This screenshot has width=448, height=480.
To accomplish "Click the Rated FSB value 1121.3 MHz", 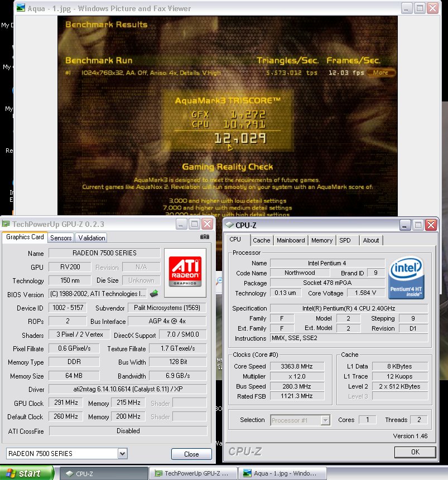I will pos(297,396).
